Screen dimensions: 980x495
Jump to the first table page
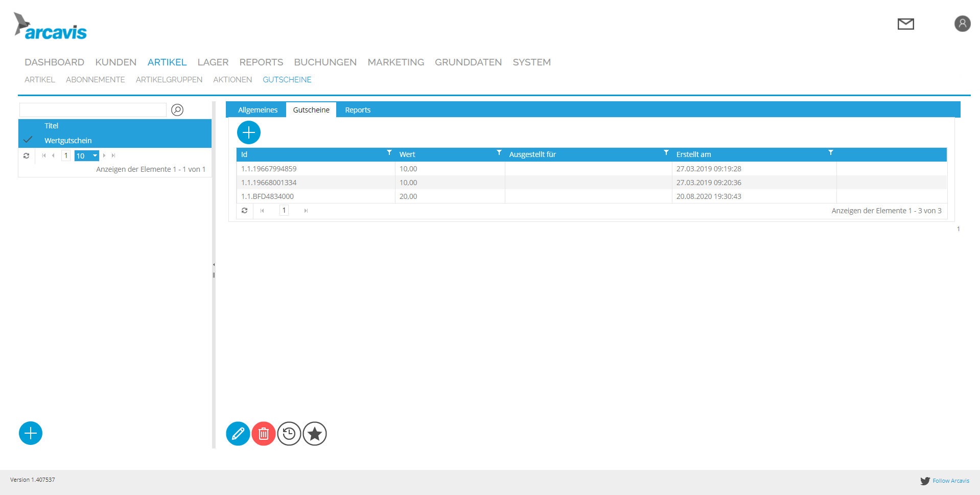pos(263,210)
